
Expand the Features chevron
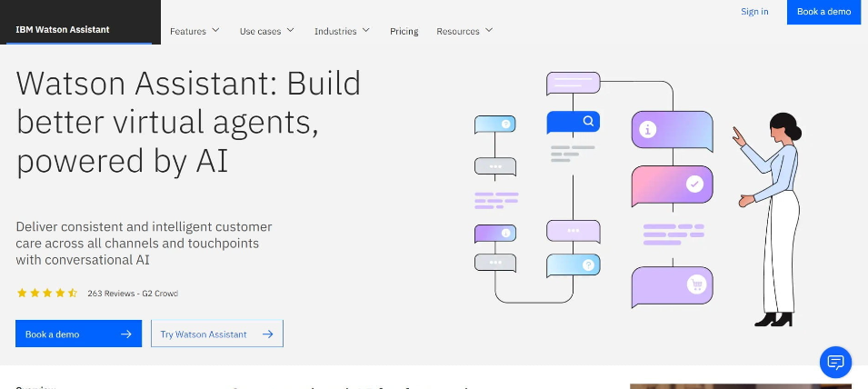[x=215, y=30]
